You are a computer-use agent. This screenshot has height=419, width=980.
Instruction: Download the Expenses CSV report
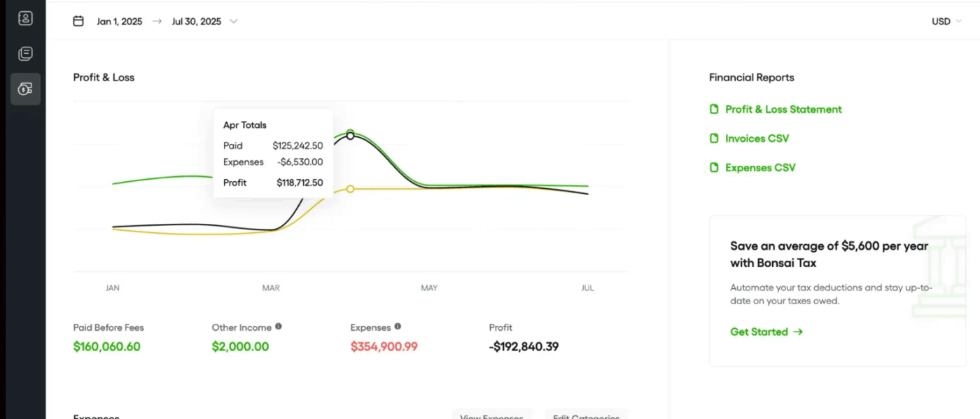[x=760, y=168]
